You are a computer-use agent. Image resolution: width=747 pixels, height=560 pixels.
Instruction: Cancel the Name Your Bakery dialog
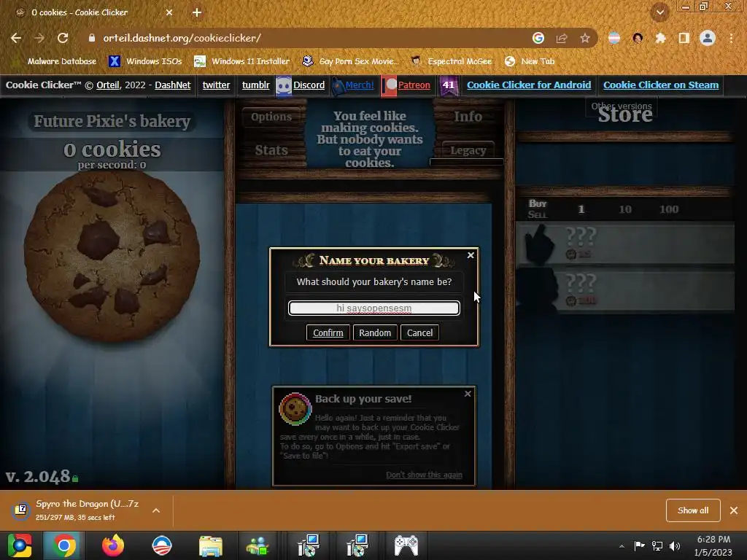point(419,332)
